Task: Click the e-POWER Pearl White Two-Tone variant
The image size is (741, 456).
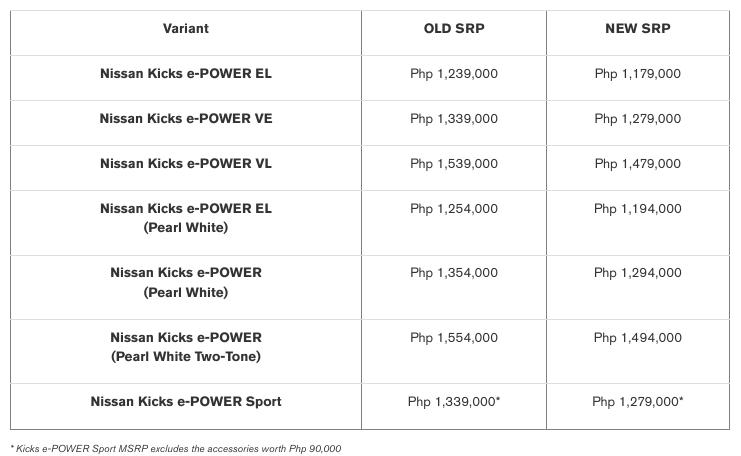Action: (186, 347)
